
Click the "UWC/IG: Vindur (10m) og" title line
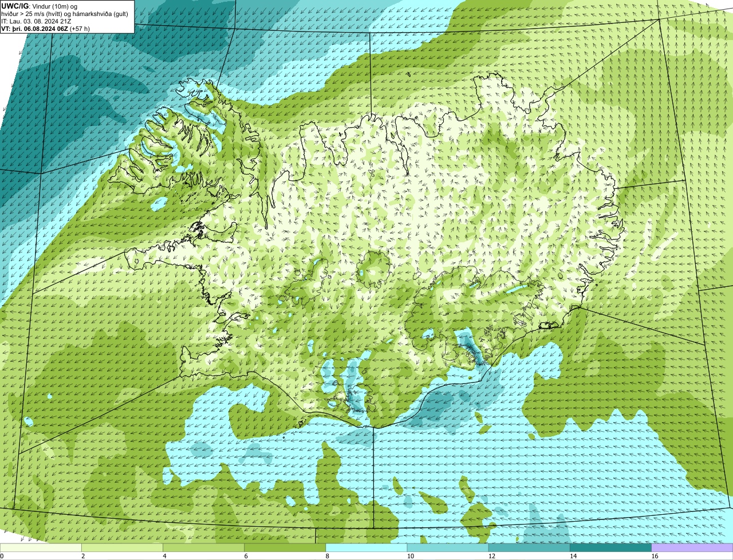coord(39,6)
